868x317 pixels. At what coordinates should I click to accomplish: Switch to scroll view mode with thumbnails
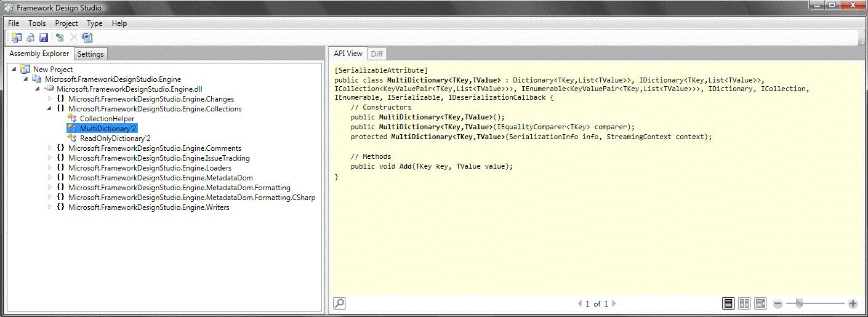pos(760,303)
